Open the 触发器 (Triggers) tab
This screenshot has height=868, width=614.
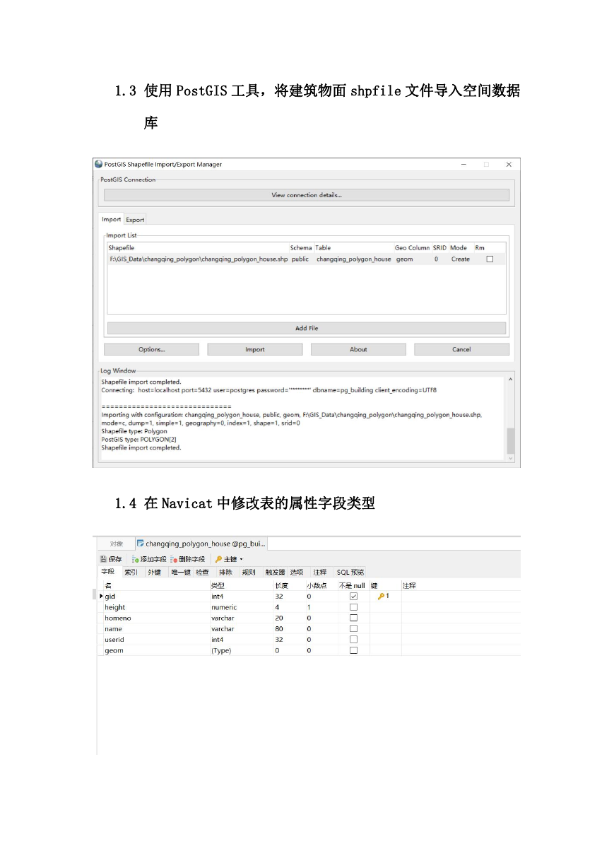(275, 572)
